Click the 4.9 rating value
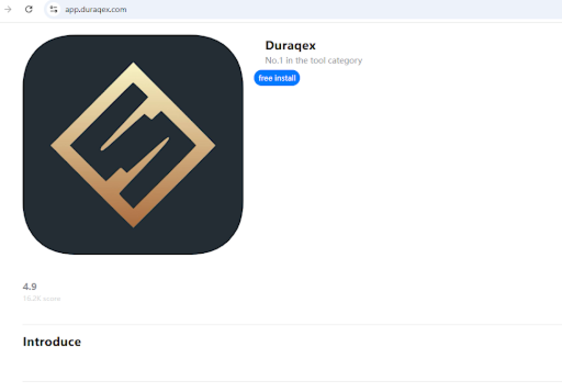The image size is (562, 392). pos(30,286)
